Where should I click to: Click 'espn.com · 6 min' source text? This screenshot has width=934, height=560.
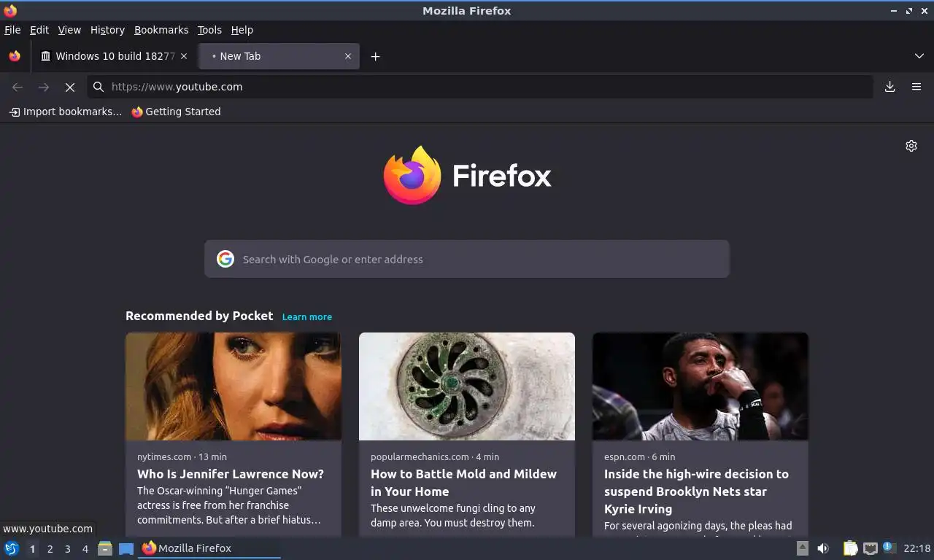(x=640, y=456)
